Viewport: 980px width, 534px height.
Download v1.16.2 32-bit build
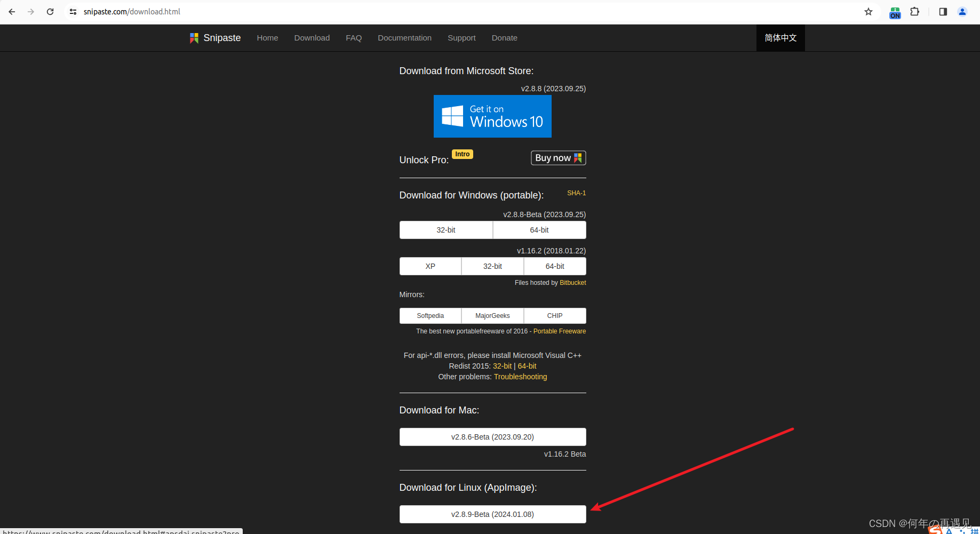[492, 266]
